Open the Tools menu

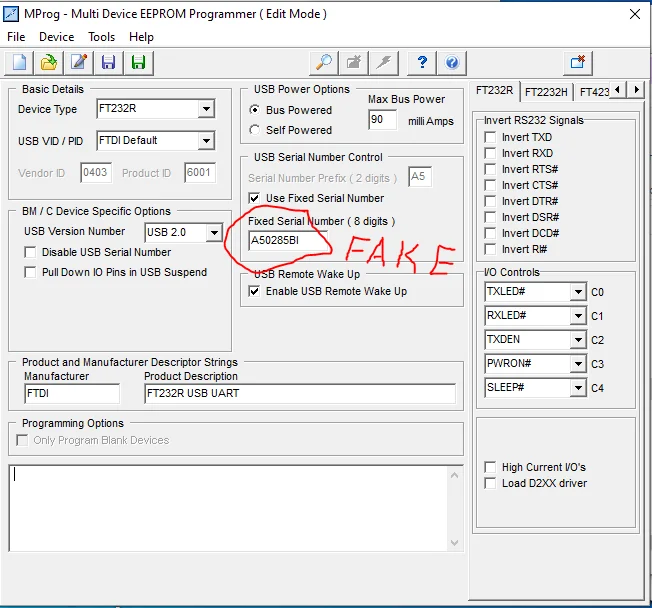(x=101, y=37)
